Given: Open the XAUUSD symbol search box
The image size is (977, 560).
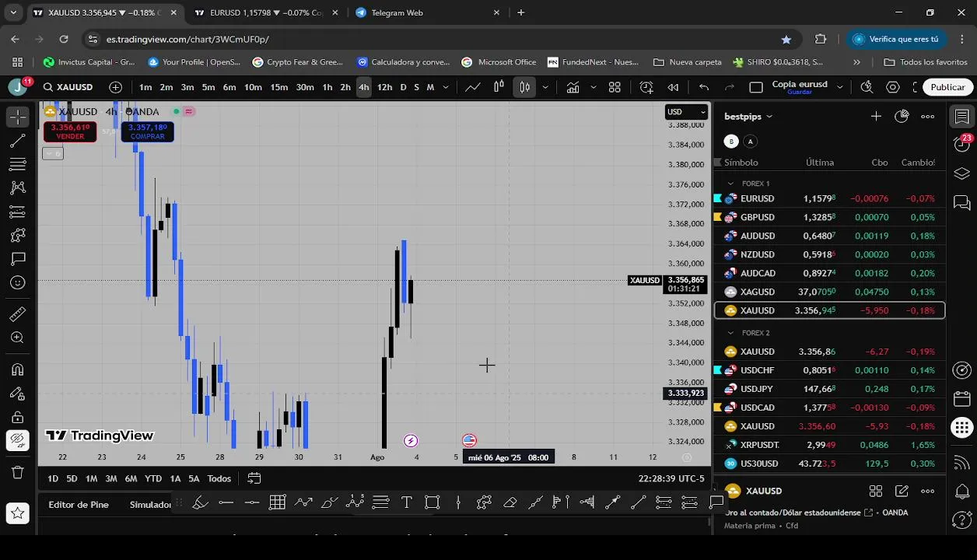Looking at the screenshot, I should point(68,87).
